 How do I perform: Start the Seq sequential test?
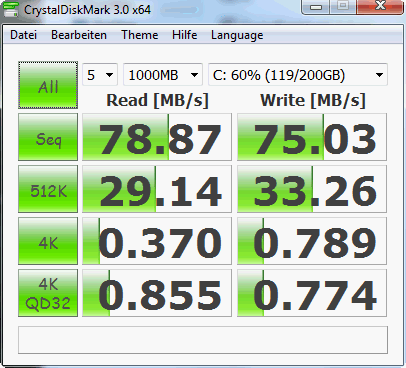click(48, 137)
